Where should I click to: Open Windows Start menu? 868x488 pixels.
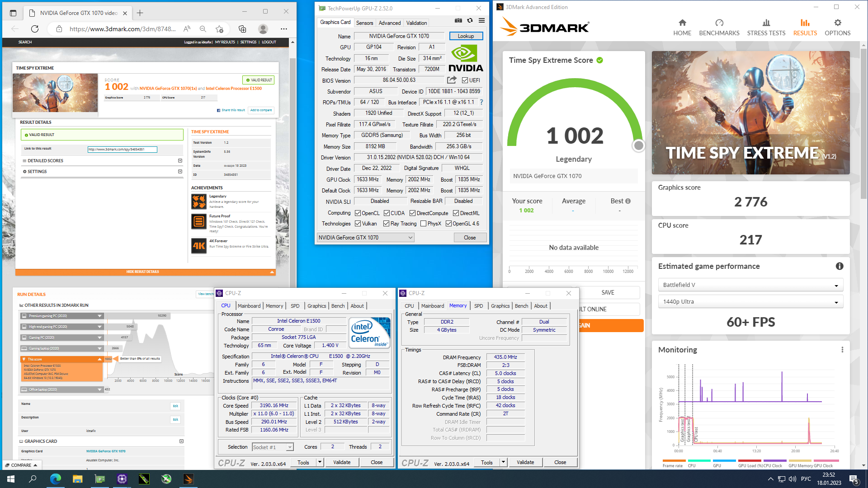(x=11, y=479)
